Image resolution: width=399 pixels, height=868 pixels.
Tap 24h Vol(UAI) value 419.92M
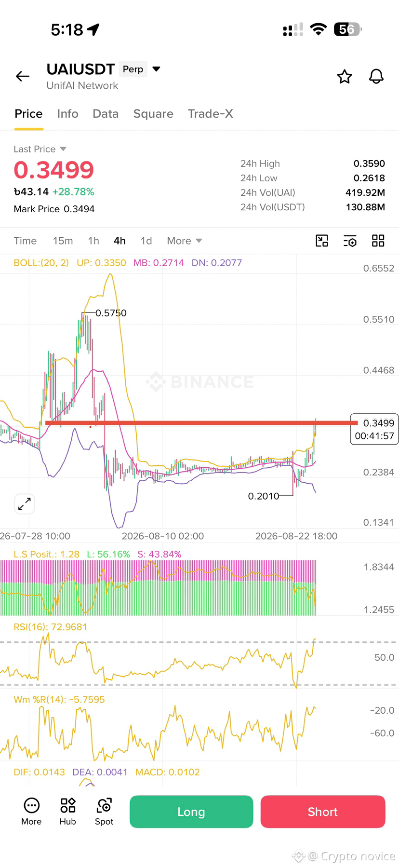[365, 192]
